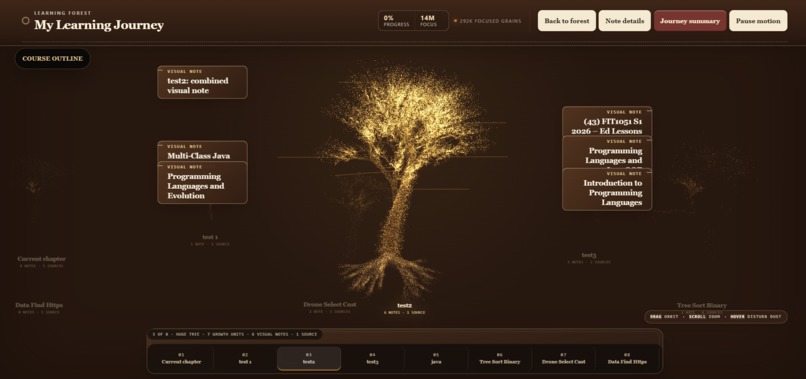806x379 pixels.
Task: Click the 0% Progress indicator
Action: [x=396, y=21]
